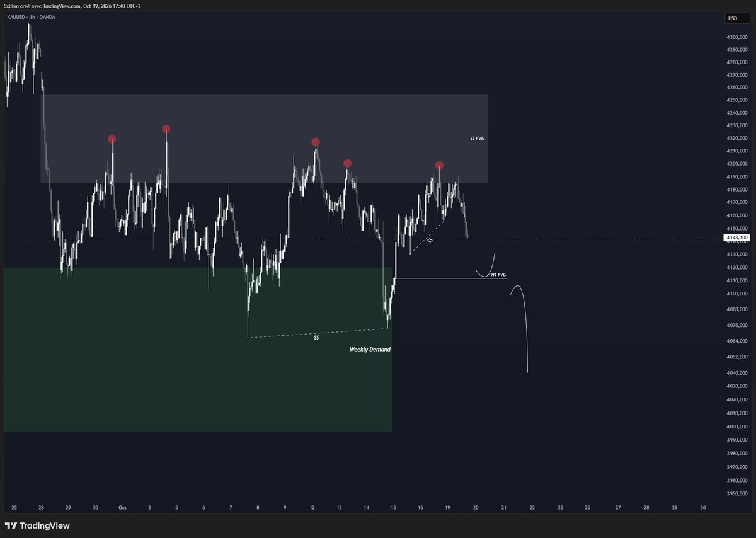Click date 7 on the time axis
The image size is (756, 538).
(x=231, y=507)
